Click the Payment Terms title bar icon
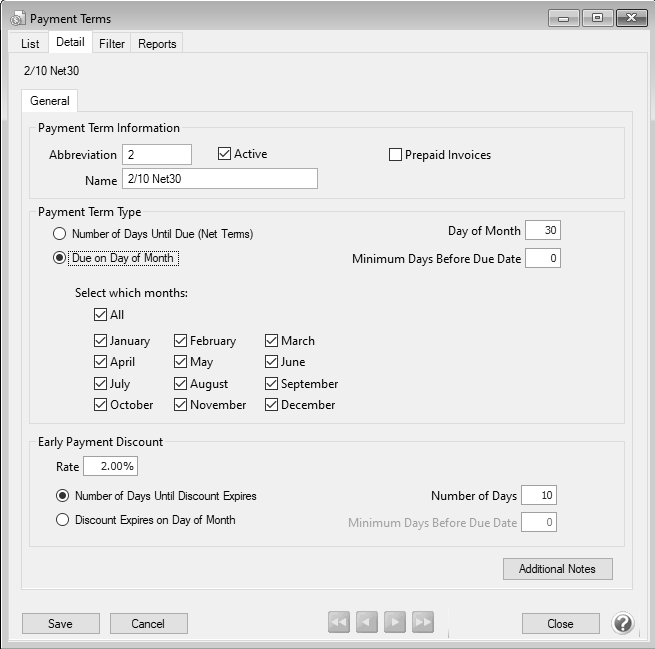Viewport: 655px width, 649px height. pos(17,18)
